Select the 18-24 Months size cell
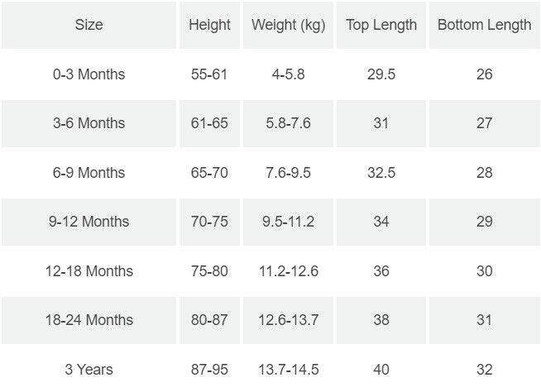 coord(89,320)
